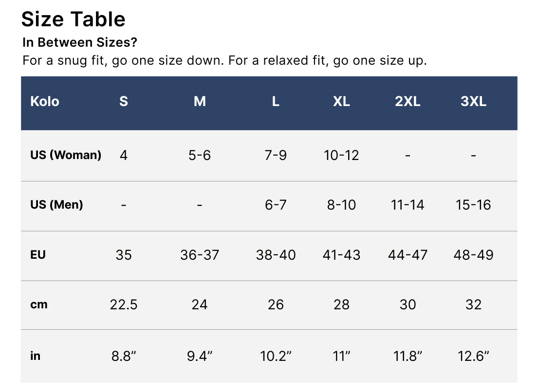
Task: Click the Size Table heading
Action: coord(74,19)
